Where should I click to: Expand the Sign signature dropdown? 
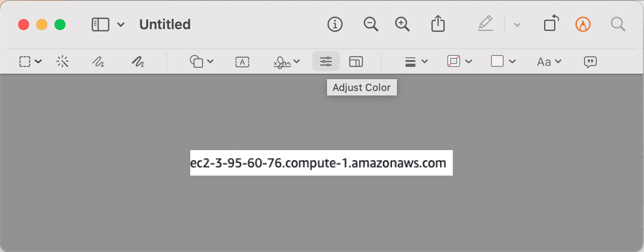pyautogui.click(x=287, y=61)
